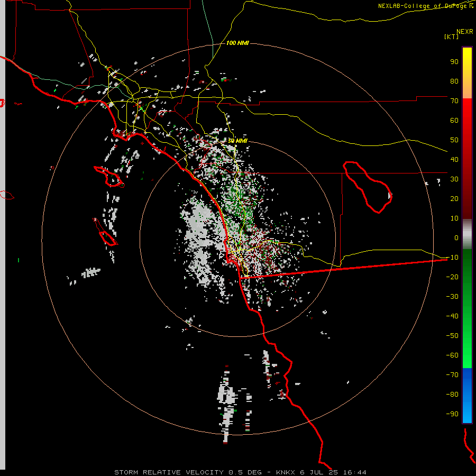The image size is (476, 476).
Task: Select the -50 scale label
Action: 452,336
